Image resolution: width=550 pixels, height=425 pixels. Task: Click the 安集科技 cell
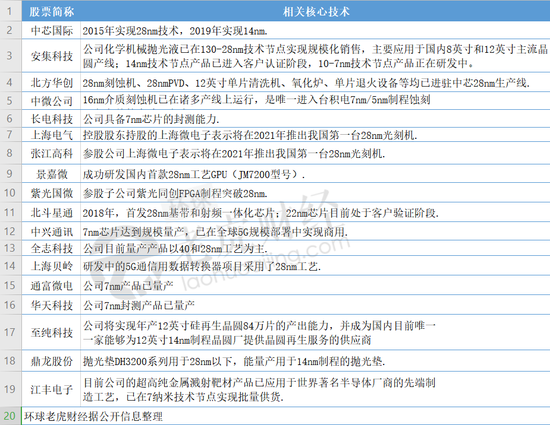51,56
